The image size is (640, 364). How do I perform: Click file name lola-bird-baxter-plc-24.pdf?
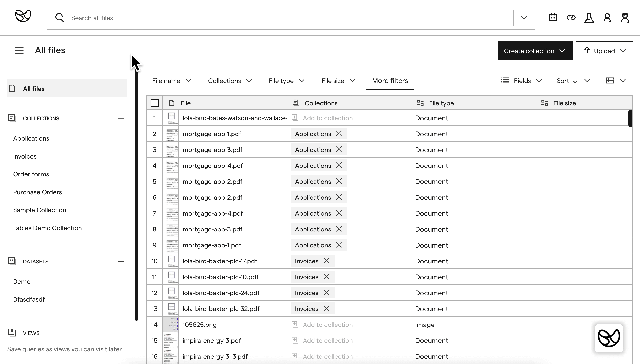pyautogui.click(x=221, y=293)
